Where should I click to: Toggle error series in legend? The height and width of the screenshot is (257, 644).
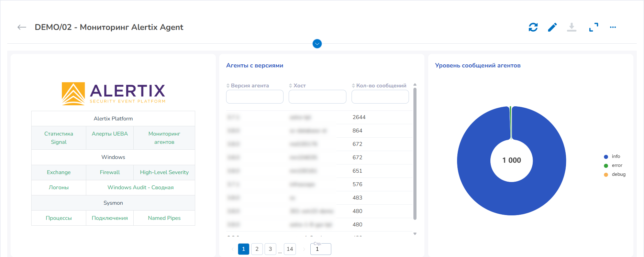[x=613, y=165]
